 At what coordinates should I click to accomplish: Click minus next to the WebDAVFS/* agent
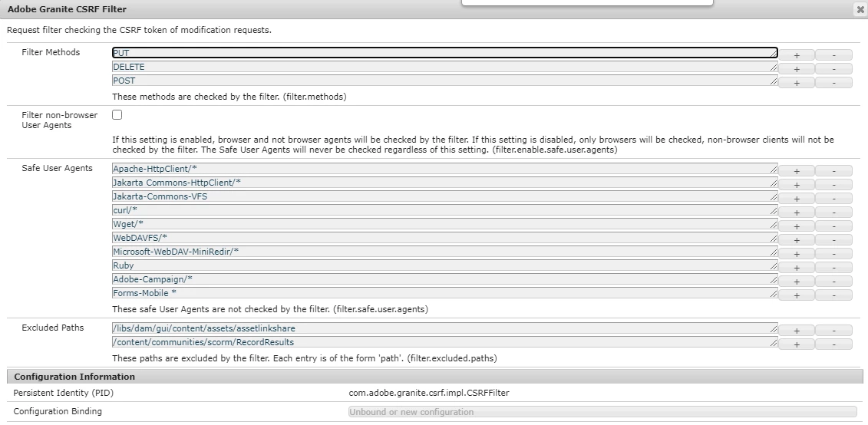(833, 239)
